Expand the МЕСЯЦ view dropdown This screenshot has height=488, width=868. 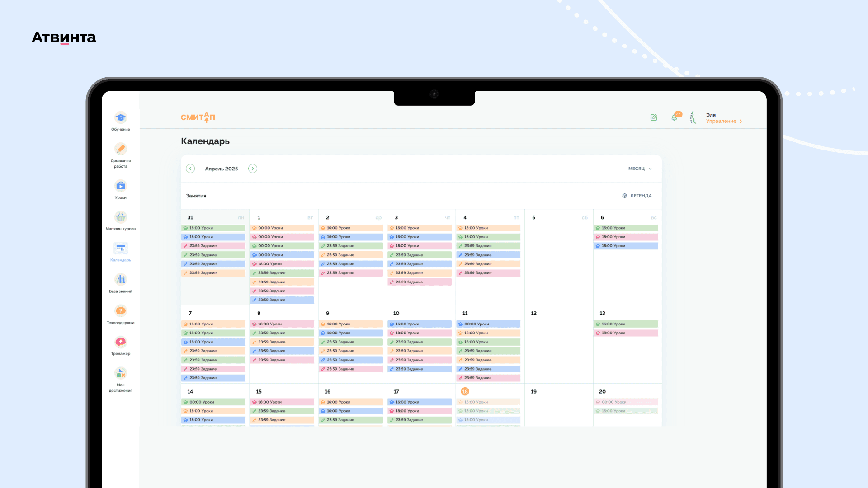pos(640,169)
